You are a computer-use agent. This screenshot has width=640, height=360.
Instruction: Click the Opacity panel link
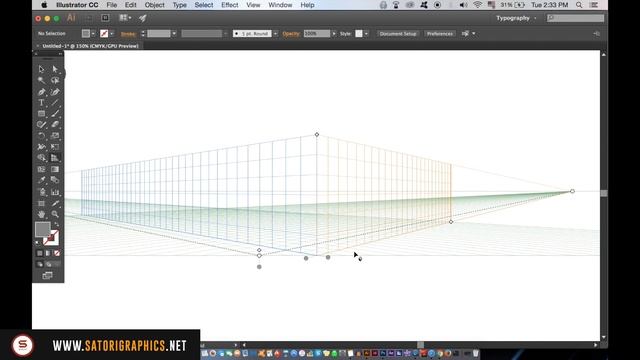291,34
